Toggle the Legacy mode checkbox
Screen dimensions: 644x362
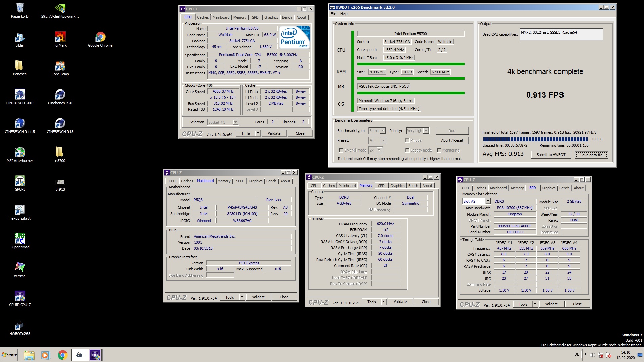tap(407, 150)
